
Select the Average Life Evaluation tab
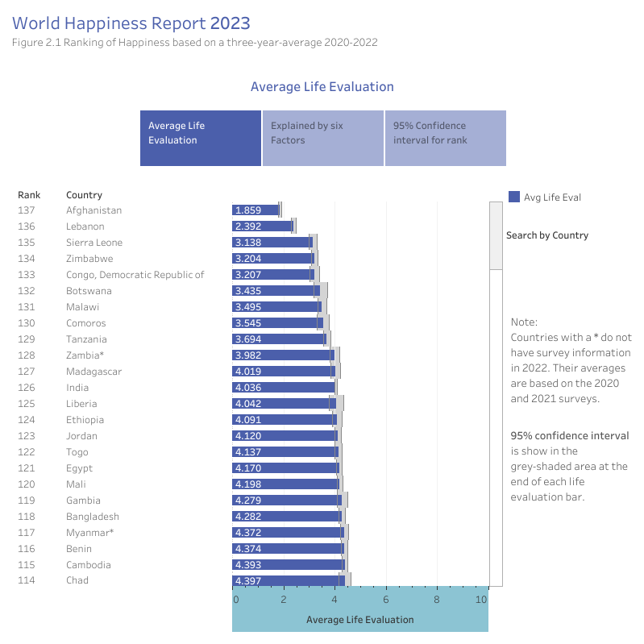tap(201, 139)
